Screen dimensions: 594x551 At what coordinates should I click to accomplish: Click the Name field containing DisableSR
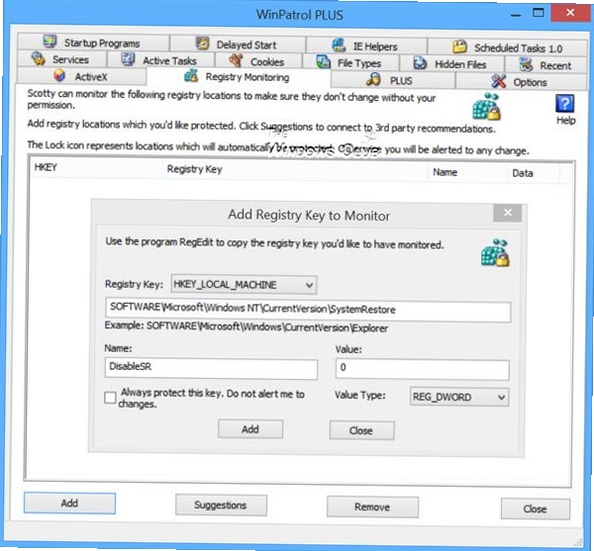[x=211, y=369]
